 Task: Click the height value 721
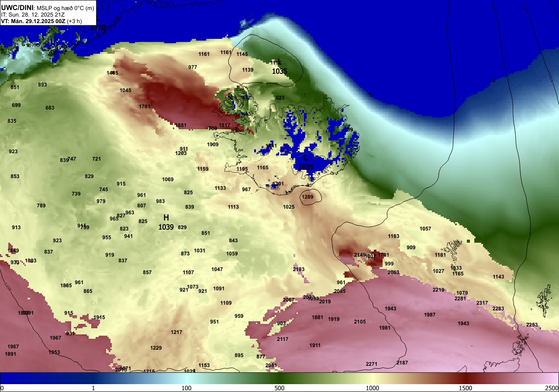pos(97,159)
